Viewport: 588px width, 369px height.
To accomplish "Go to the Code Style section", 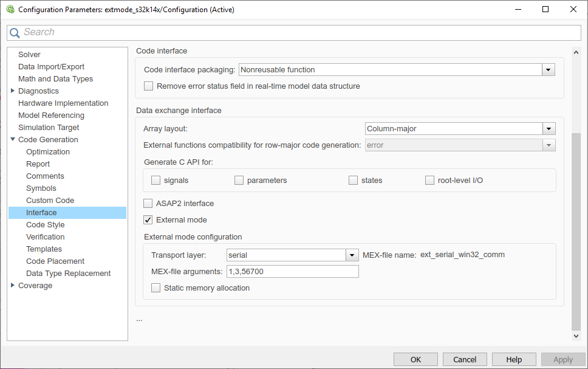I will coord(45,225).
